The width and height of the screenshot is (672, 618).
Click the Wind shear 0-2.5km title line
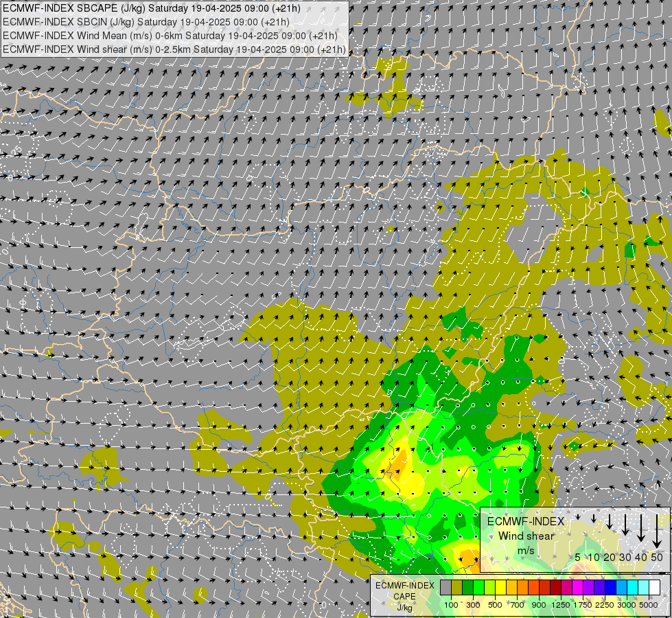(174, 49)
